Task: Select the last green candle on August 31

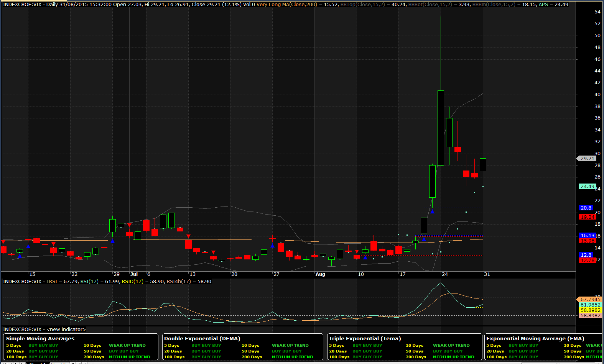Action: click(x=483, y=165)
